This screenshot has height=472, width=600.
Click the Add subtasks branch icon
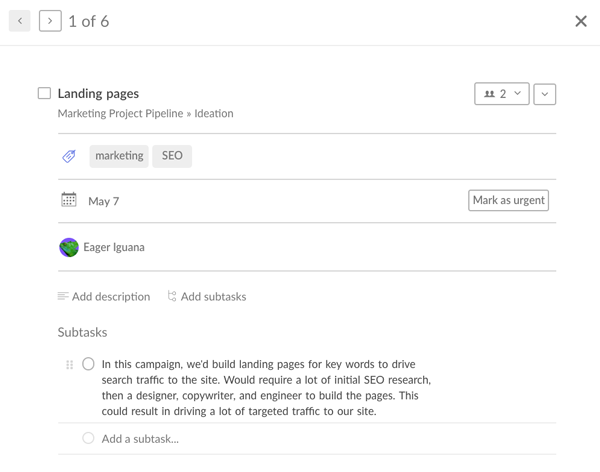pyautogui.click(x=172, y=297)
